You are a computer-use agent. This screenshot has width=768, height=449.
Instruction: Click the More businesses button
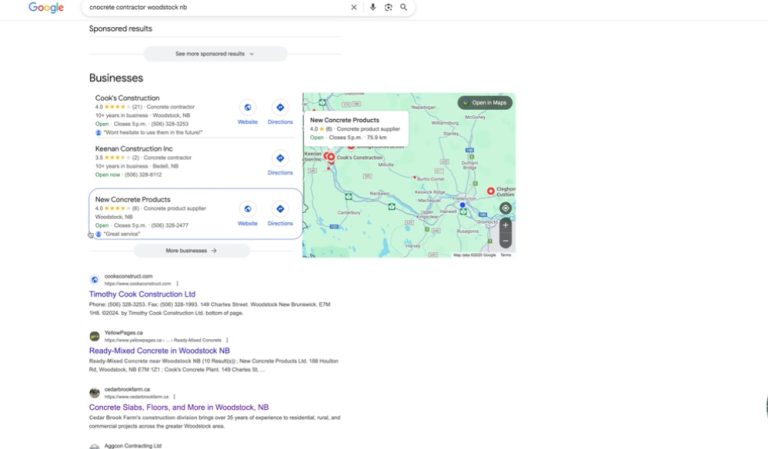pos(191,251)
